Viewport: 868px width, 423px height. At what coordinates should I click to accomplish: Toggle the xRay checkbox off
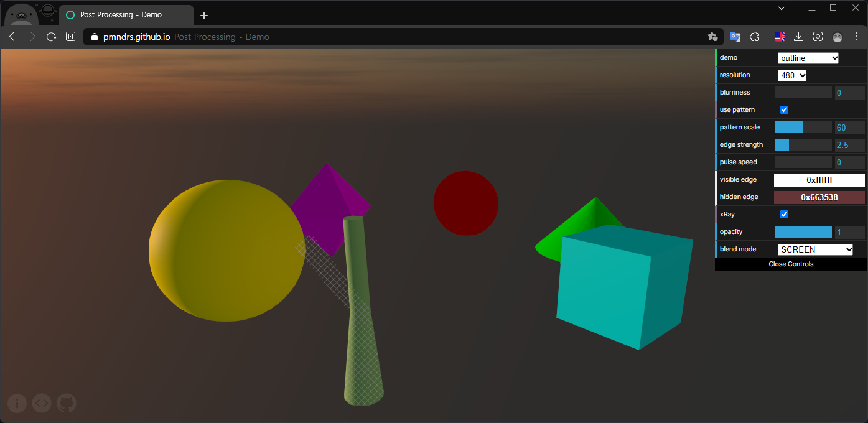[784, 214]
